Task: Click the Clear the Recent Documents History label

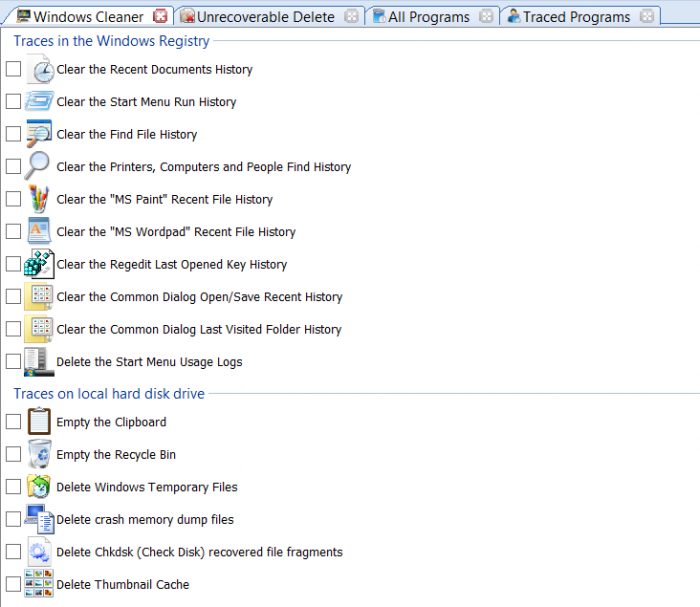Action: 154,70
